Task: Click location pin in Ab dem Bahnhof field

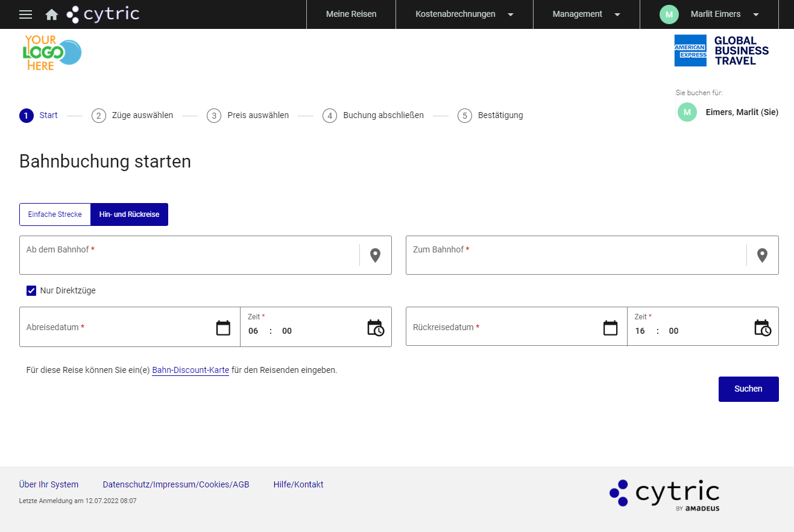Action: pos(376,255)
